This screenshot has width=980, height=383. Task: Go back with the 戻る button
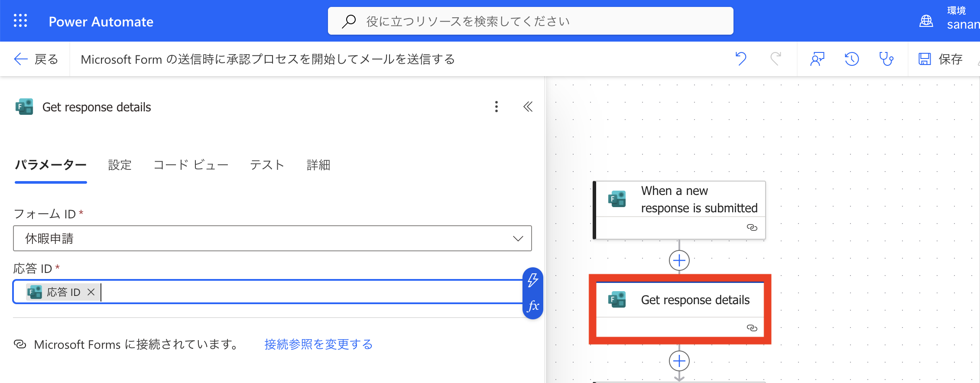36,59
